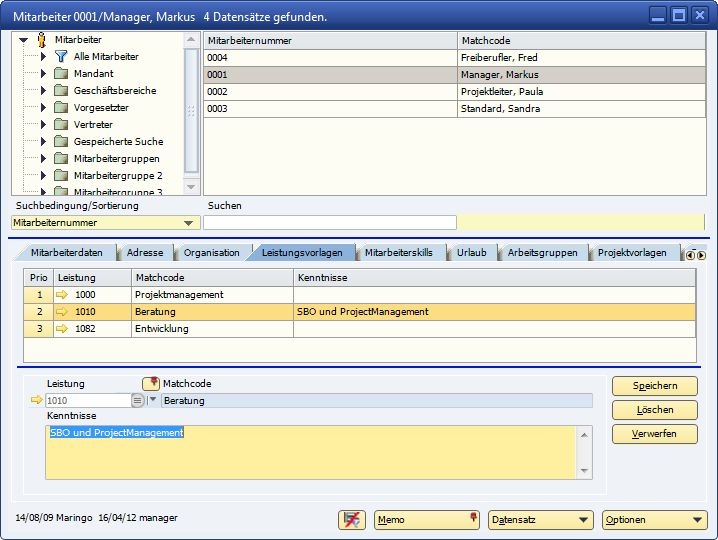Switch to the Mitarbeiterskills tab

(x=398, y=253)
